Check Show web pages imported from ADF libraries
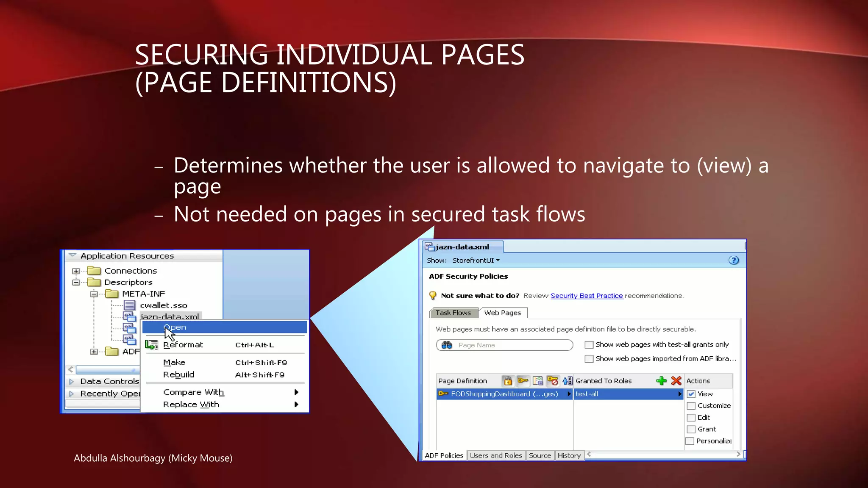Image resolution: width=868 pixels, height=488 pixels. [x=589, y=359]
